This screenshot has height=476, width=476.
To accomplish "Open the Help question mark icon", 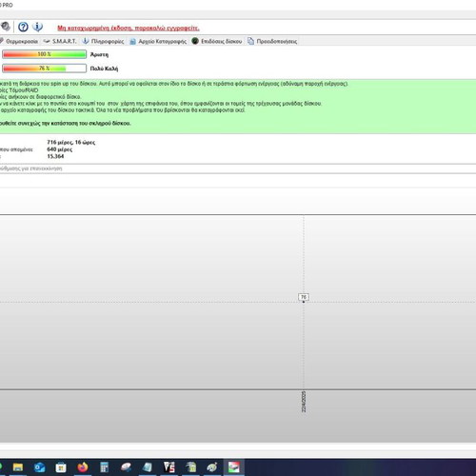I will (23, 27).
